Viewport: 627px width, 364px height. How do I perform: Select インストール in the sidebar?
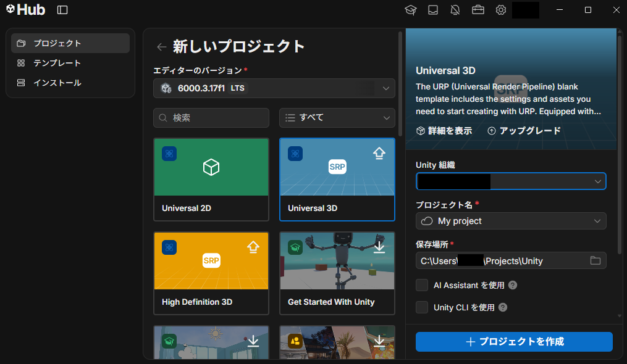[x=70, y=83]
